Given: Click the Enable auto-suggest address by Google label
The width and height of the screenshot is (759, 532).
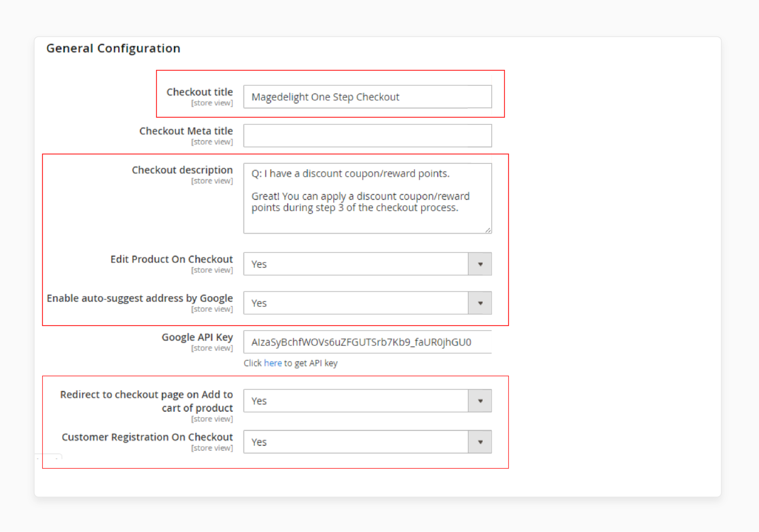Looking at the screenshot, I should tap(140, 298).
